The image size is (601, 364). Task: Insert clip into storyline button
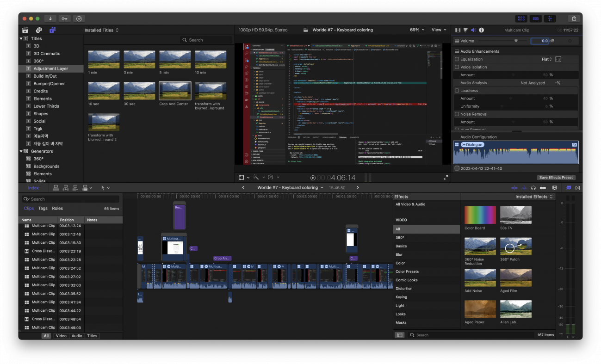66,188
